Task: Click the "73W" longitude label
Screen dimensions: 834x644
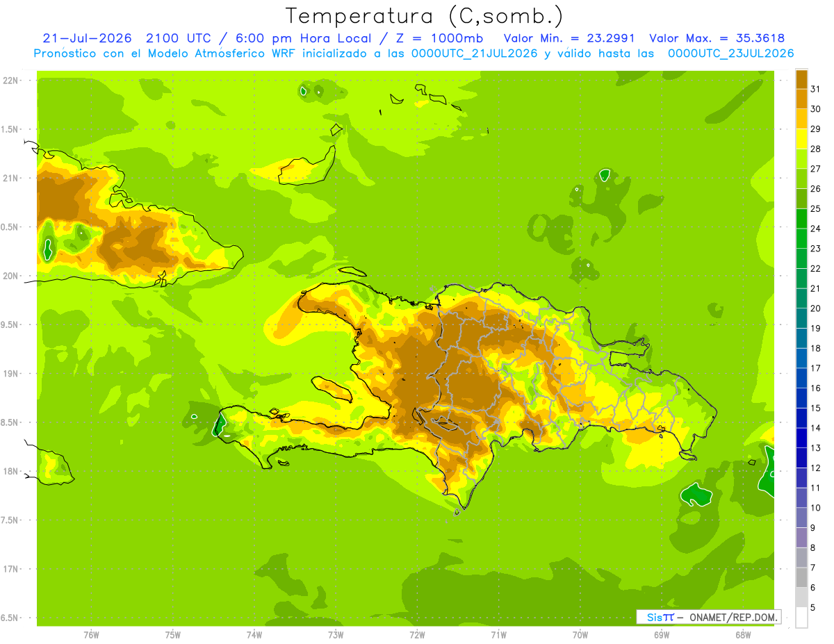Action: (x=336, y=635)
